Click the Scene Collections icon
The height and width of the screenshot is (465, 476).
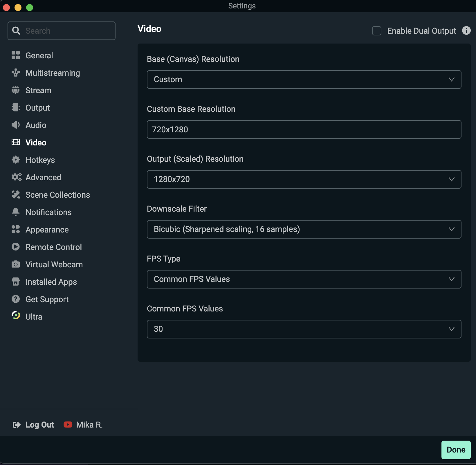(x=16, y=194)
